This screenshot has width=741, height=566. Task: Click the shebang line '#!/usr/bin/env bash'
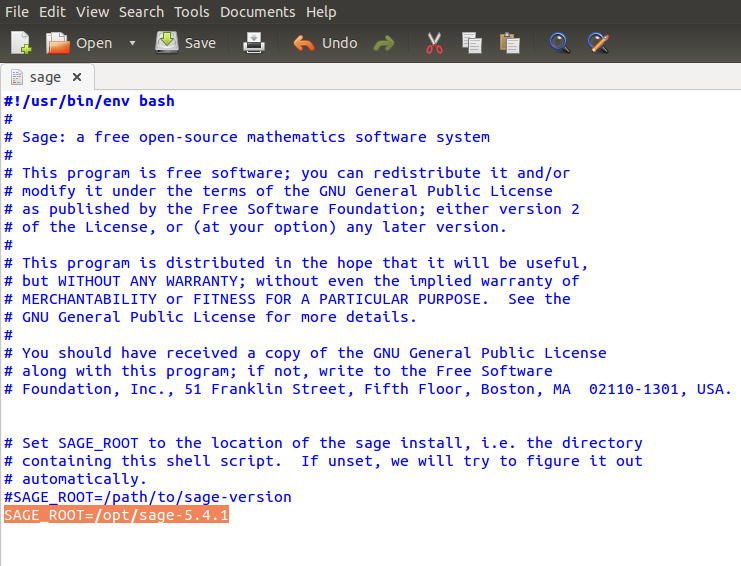point(89,101)
